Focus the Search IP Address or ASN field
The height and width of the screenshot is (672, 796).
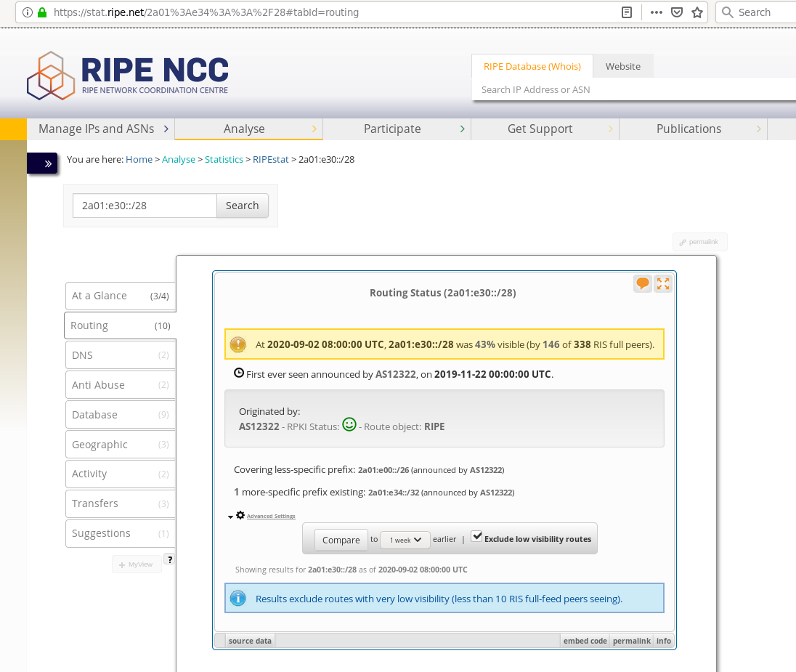[x=634, y=90]
